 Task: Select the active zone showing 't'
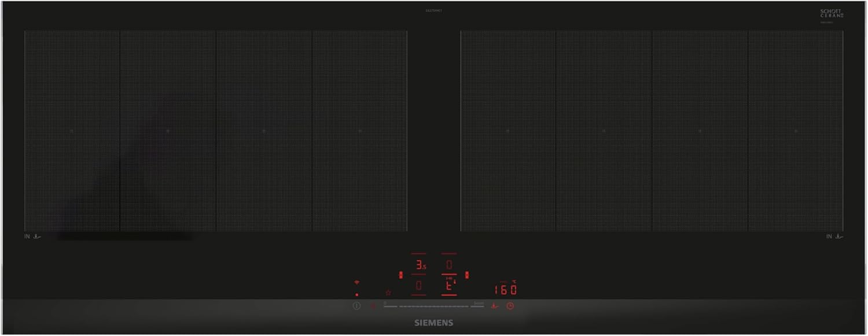(x=449, y=286)
